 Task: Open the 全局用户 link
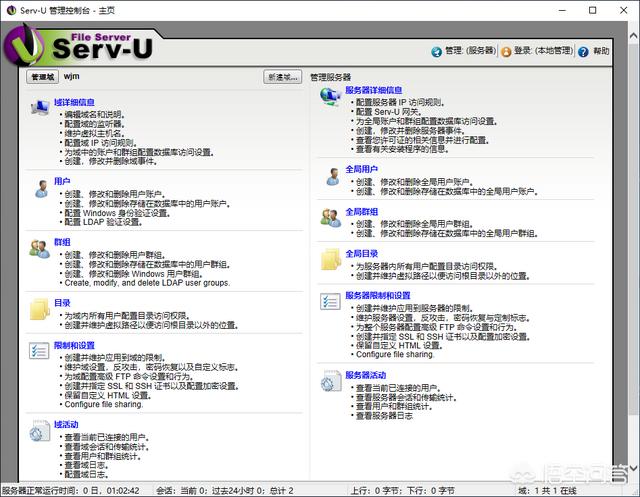click(362, 169)
